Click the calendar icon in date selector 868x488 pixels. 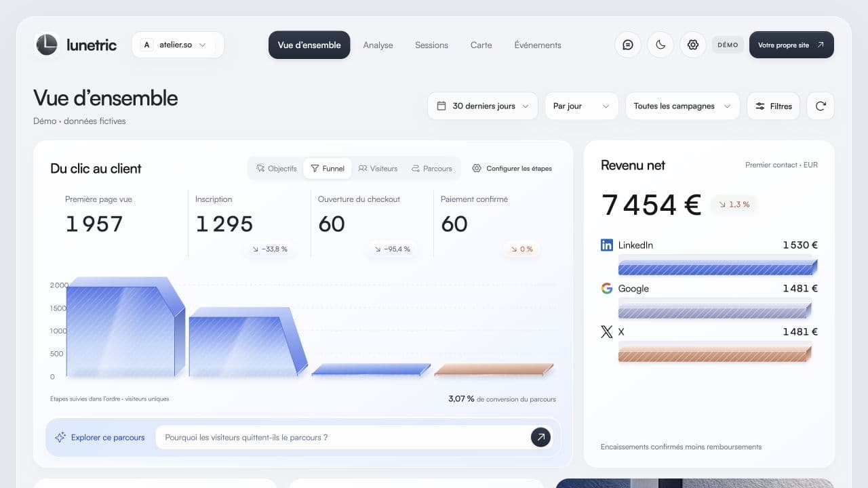coord(441,106)
